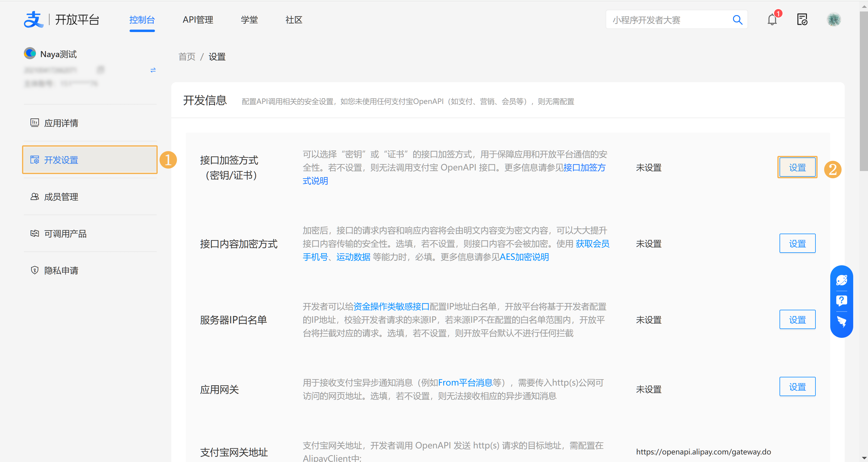Click 设置 button for 接口加签方式
868x462 pixels.
point(797,168)
